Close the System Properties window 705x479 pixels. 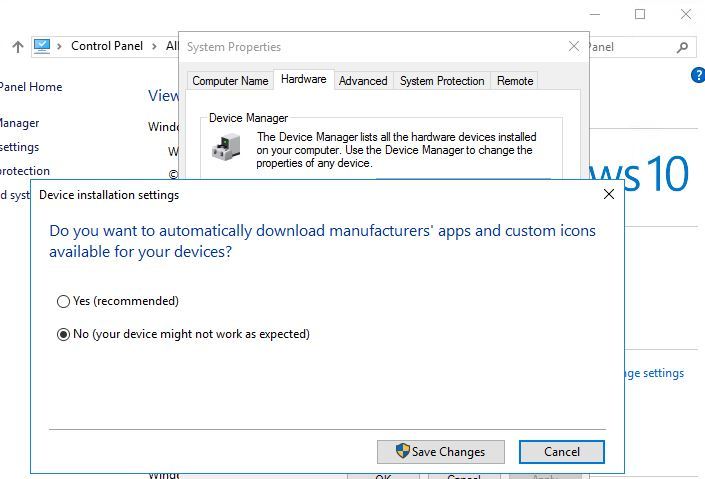(x=574, y=47)
